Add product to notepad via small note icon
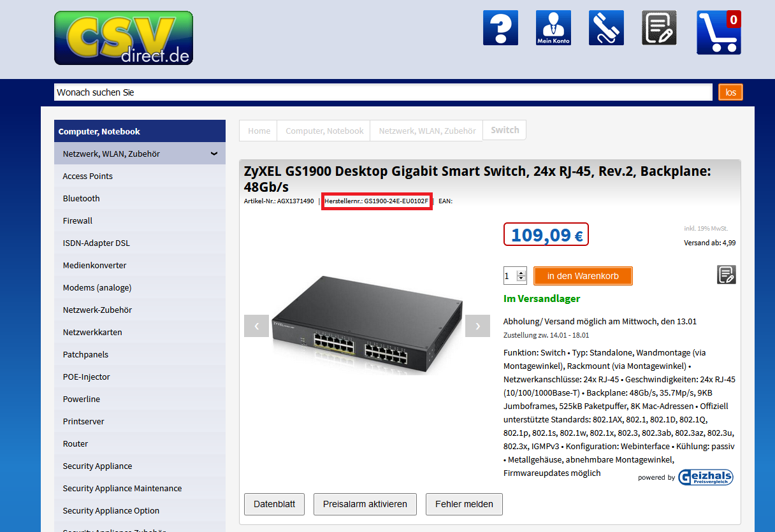The width and height of the screenshot is (775, 532). pyautogui.click(x=726, y=275)
